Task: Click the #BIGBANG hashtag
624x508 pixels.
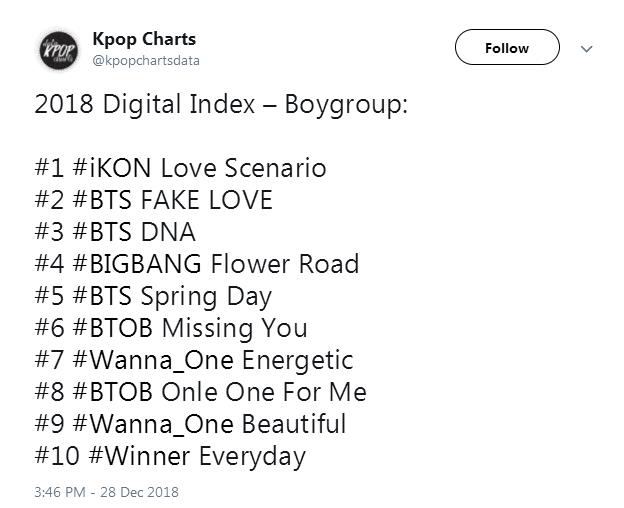Action: [x=139, y=264]
